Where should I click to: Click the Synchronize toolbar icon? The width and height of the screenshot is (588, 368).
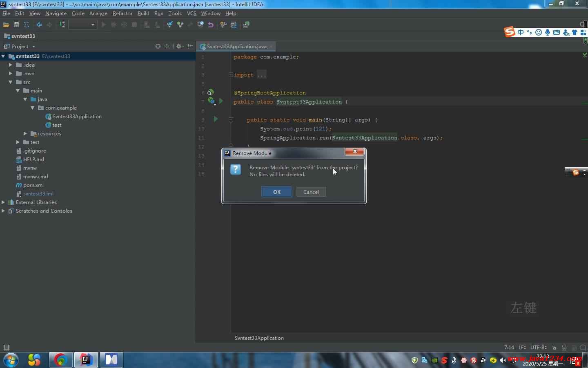[27, 25]
